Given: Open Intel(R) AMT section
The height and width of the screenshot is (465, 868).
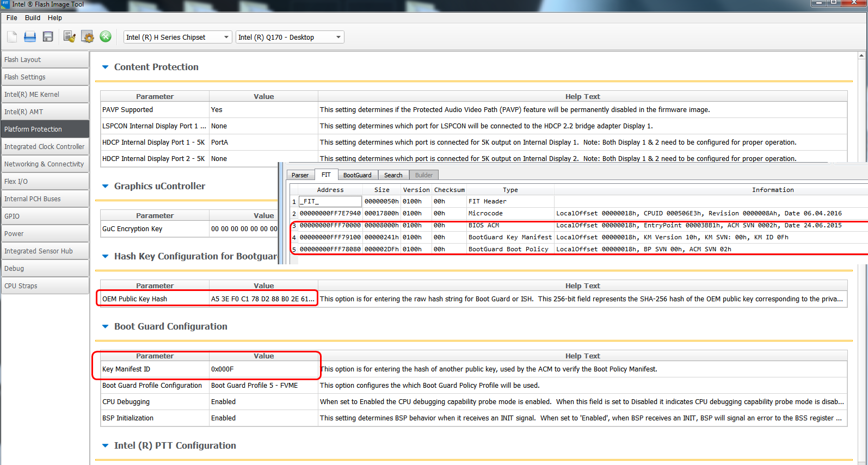Looking at the screenshot, I should coord(45,112).
